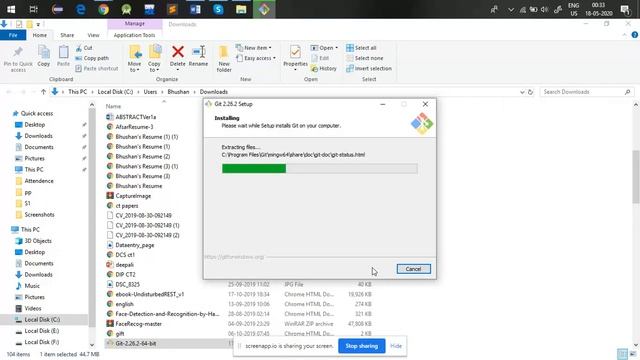This screenshot has height=360, width=640.
Task: Switch to the View ribbon tab
Action: pyautogui.click(x=93, y=35)
